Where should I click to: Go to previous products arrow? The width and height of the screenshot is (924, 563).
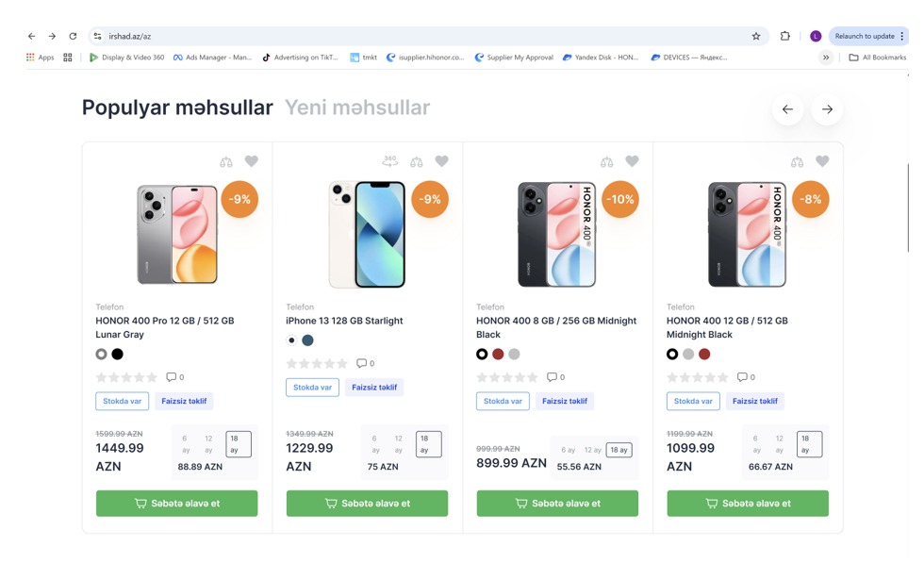coord(787,109)
